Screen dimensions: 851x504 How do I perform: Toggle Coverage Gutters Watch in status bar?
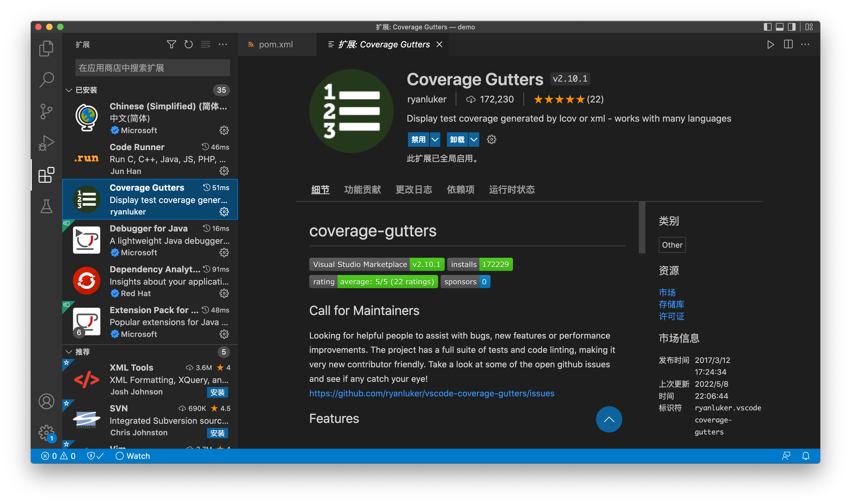[x=133, y=456]
